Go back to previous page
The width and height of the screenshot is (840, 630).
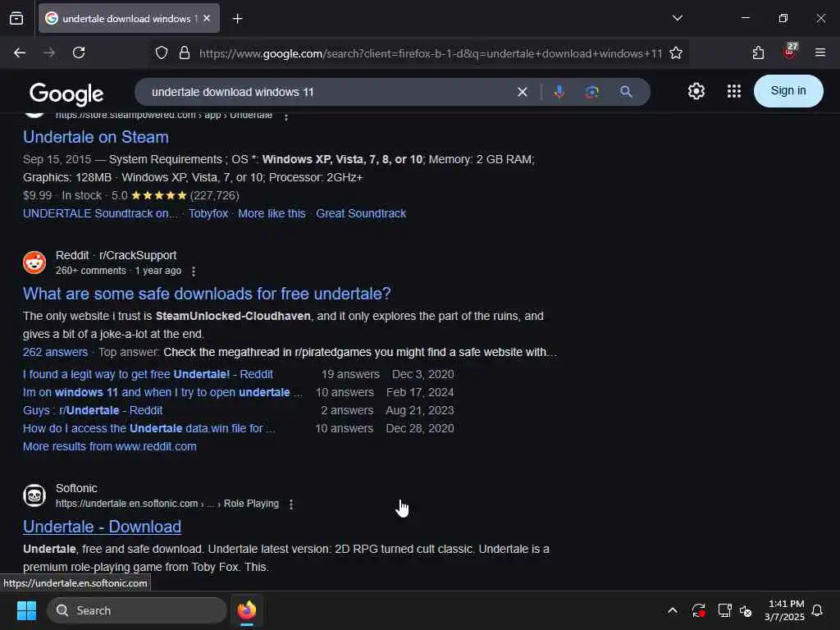[20, 52]
